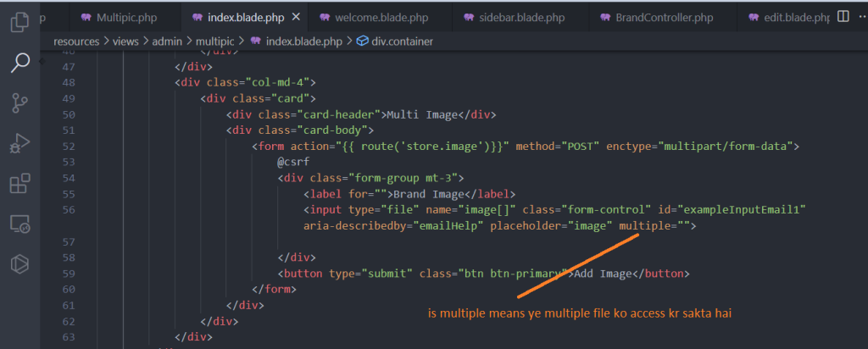Open the Search panel in activity bar
This screenshot has width=868, height=349.
(x=19, y=62)
